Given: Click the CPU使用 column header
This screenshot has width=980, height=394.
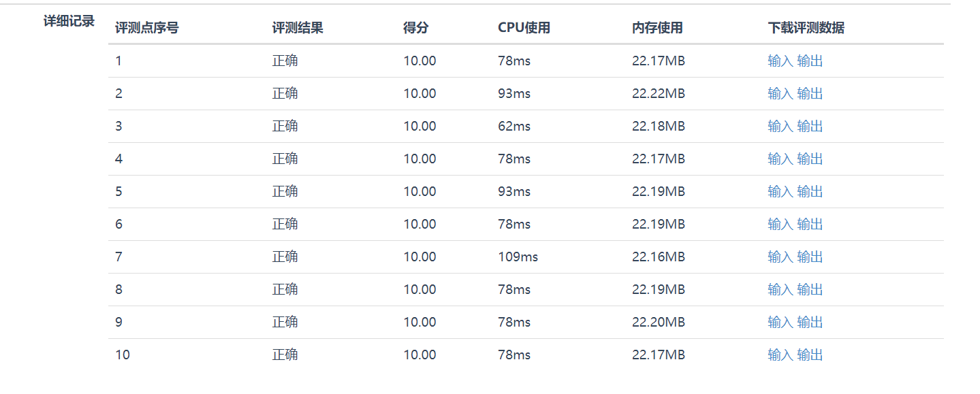Looking at the screenshot, I should (524, 28).
